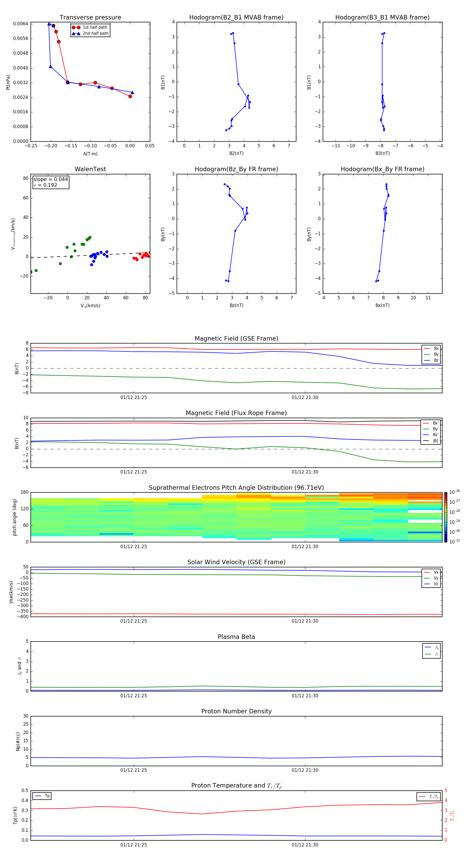
Task: Click the Te/Tp legend entry
Action: point(429,796)
